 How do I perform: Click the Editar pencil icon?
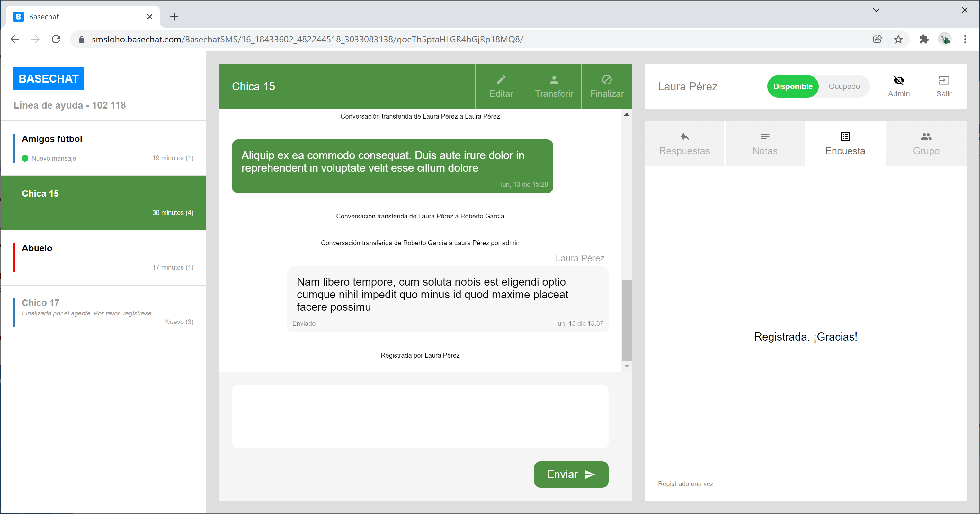501,80
